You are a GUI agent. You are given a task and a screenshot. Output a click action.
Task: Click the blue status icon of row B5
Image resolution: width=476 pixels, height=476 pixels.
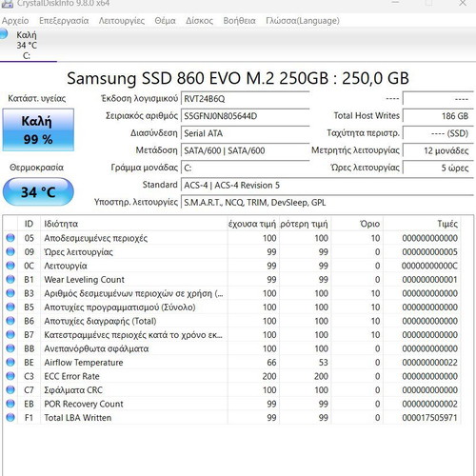(x=10, y=307)
